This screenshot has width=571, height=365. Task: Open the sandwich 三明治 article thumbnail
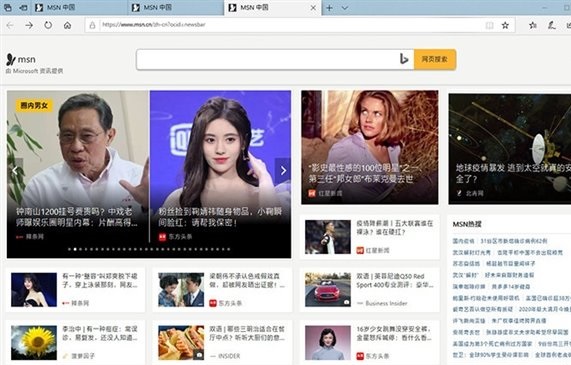[181, 343]
